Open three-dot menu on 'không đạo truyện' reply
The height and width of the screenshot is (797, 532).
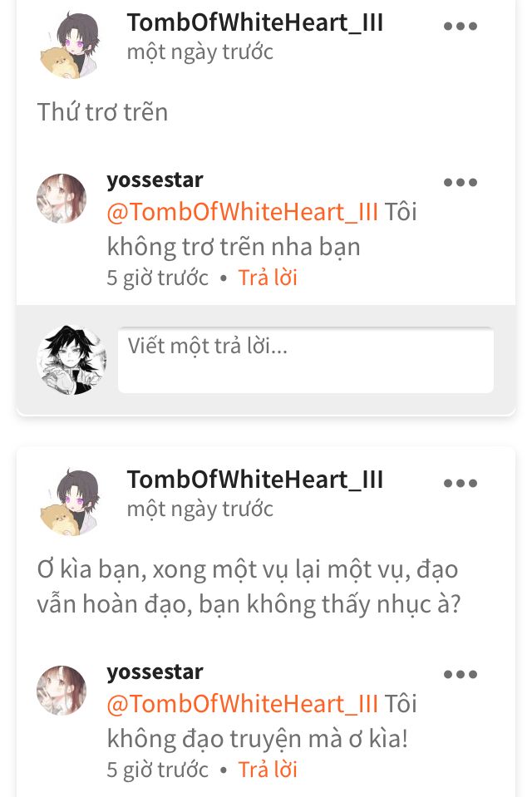[x=461, y=675]
